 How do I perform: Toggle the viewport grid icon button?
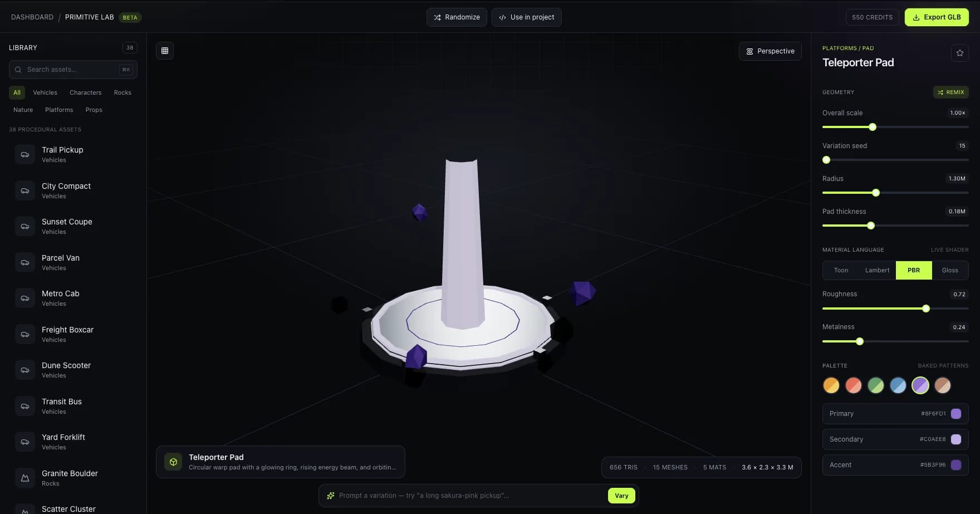click(165, 51)
